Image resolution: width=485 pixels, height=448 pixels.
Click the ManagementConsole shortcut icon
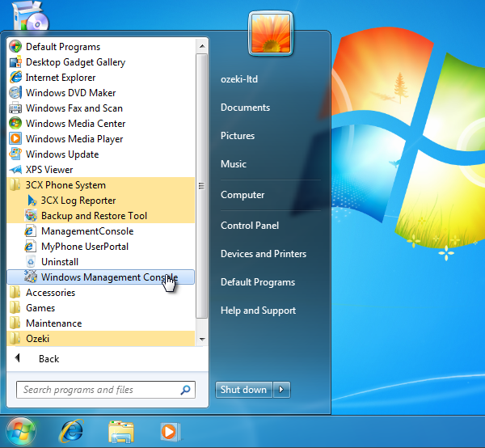(x=31, y=230)
